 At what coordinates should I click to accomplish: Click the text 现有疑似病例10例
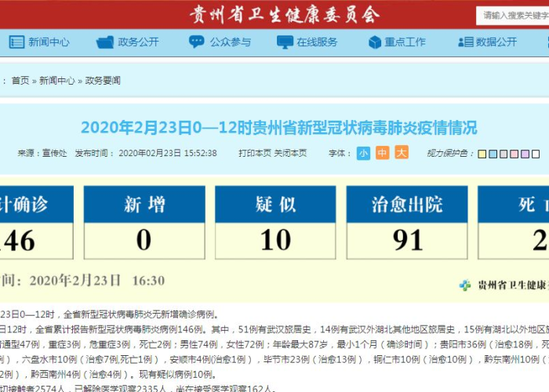178,375
